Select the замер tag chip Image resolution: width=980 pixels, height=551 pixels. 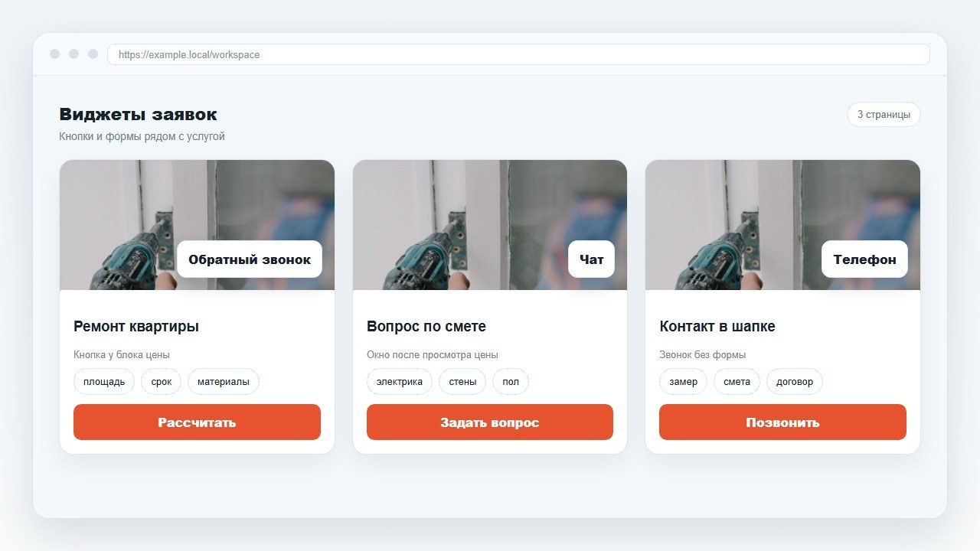pos(683,381)
